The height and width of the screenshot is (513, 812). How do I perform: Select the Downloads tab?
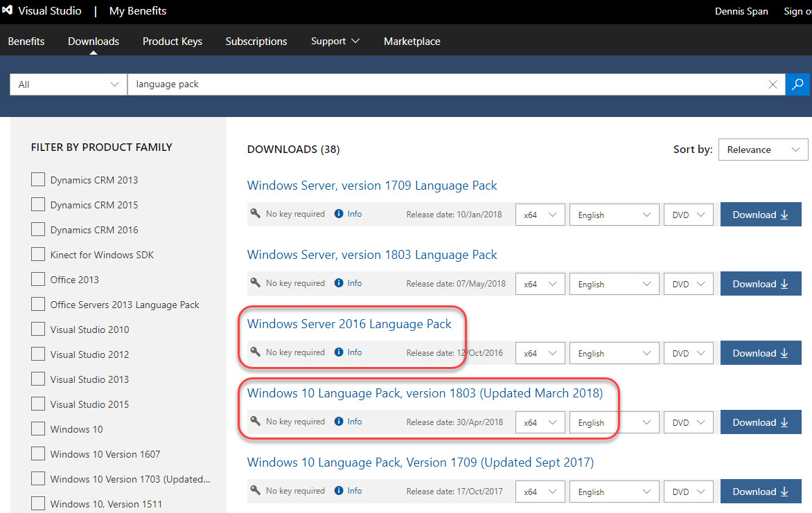pyautogui.click(x=94, y=42)
